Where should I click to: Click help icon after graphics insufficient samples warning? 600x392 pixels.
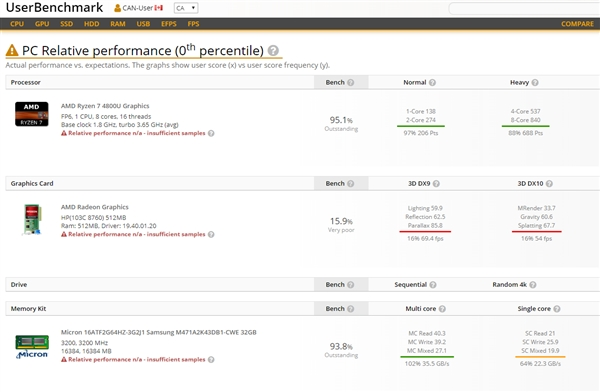tap(211, 234)
